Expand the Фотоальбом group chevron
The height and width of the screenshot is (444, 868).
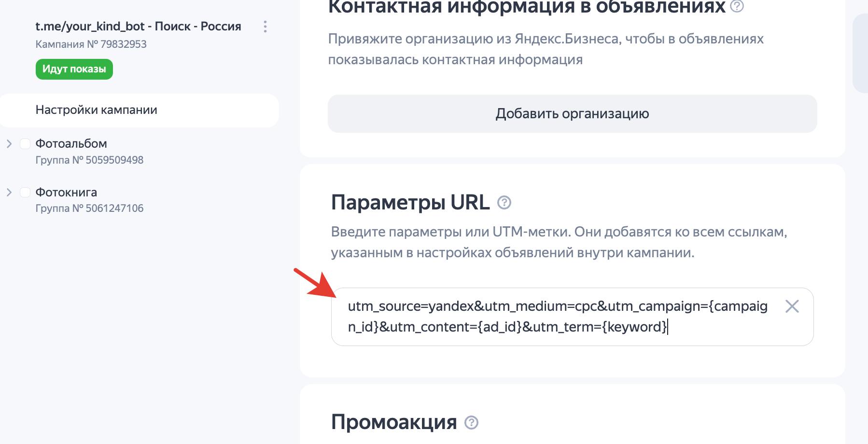pos(9,144)
